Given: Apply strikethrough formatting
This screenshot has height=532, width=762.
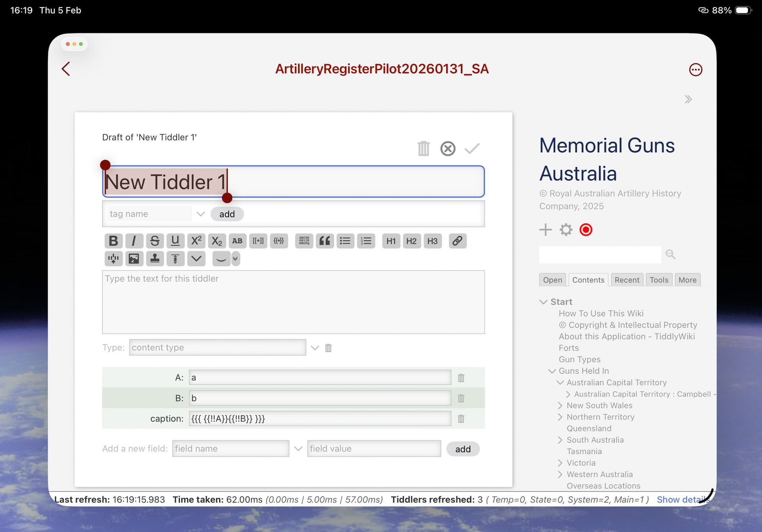Looking at the screenshot, I should [x=154, y=241].
